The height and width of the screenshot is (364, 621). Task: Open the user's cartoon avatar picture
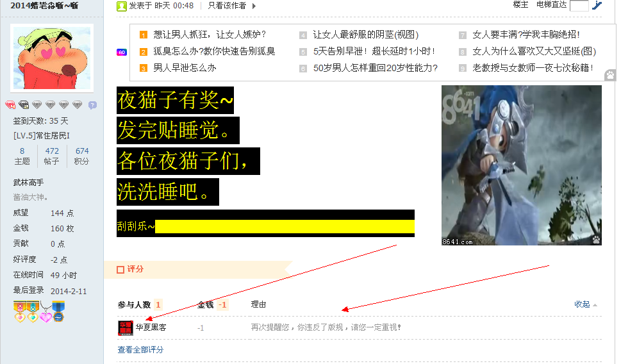pos(52,58)
